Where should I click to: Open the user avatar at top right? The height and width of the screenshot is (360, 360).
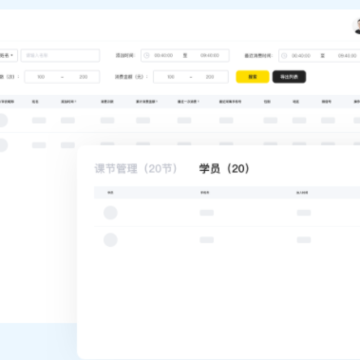[357, 26]
